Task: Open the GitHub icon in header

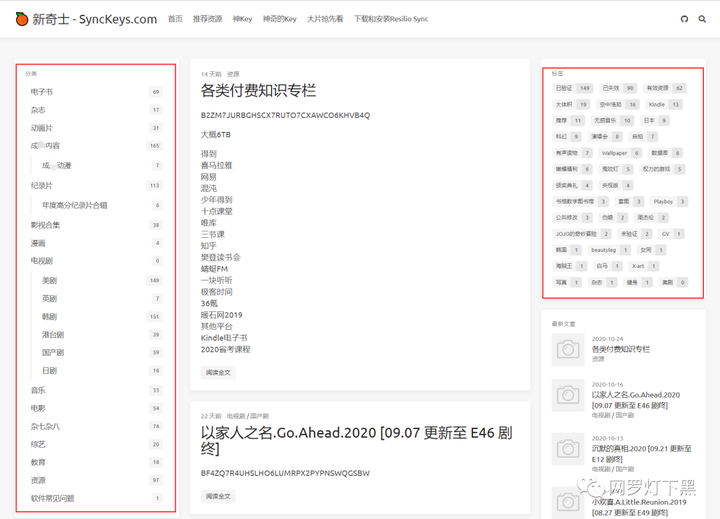Action: pyautogui.click(x=684, y=19)
